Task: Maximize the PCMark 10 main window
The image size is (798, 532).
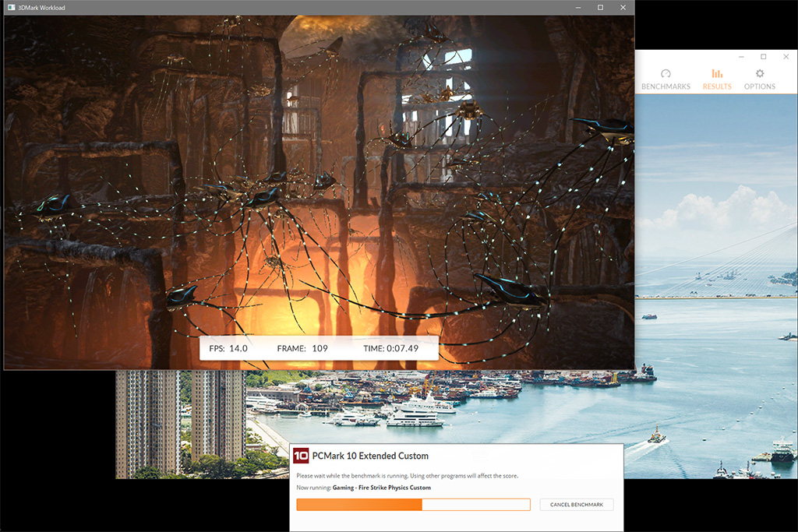Action: point(764,56)
